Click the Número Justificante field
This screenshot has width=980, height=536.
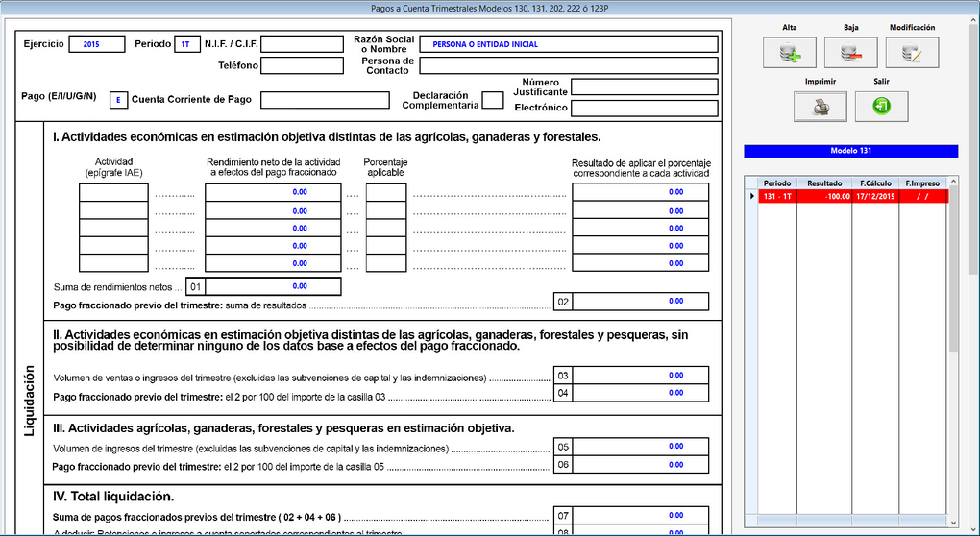[645, 86]
